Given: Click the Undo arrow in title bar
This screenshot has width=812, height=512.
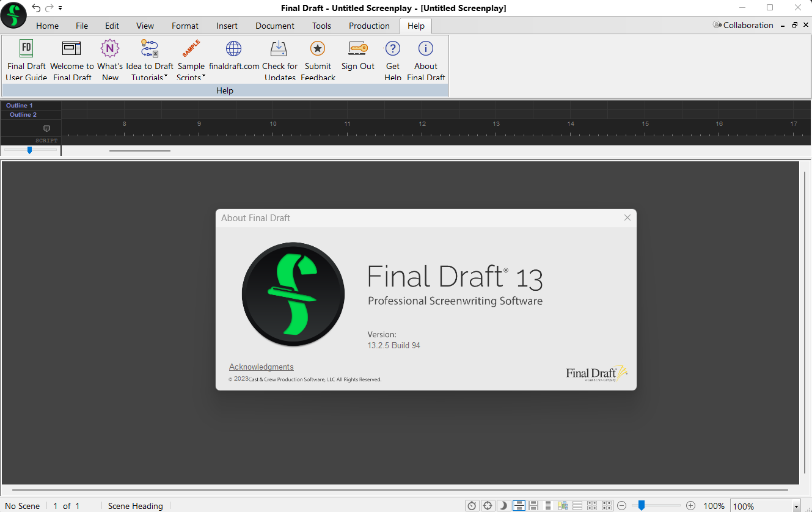Looking at the screenshot, I should click(x=36, y=8).
